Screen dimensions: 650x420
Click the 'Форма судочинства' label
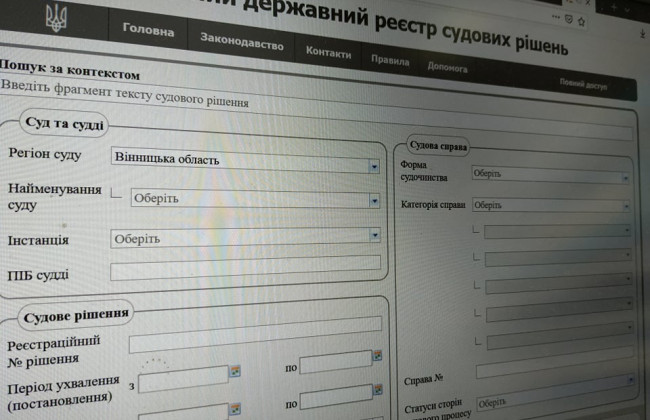tap(424, 171)
